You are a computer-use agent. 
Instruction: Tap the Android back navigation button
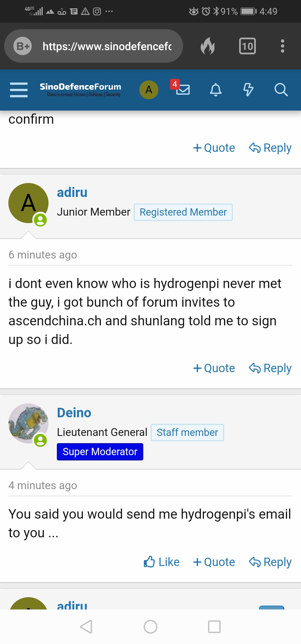coord(86,627)
